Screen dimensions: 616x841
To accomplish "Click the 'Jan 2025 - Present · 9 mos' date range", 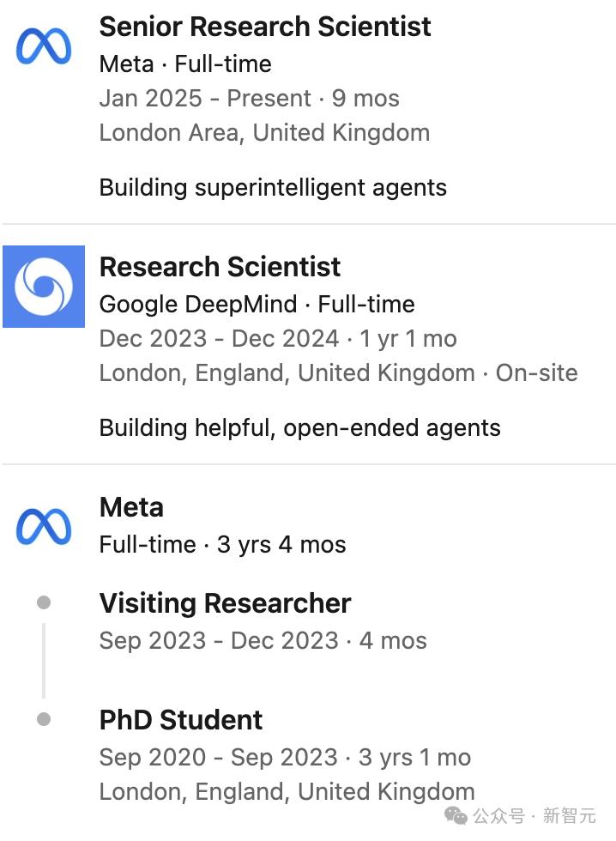I will click(249, 98).
